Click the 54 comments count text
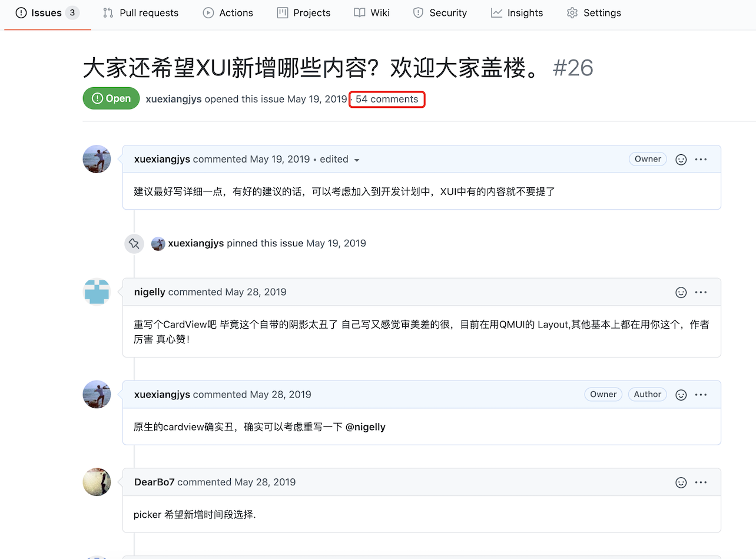756x559 pixels. pos(387,99)
